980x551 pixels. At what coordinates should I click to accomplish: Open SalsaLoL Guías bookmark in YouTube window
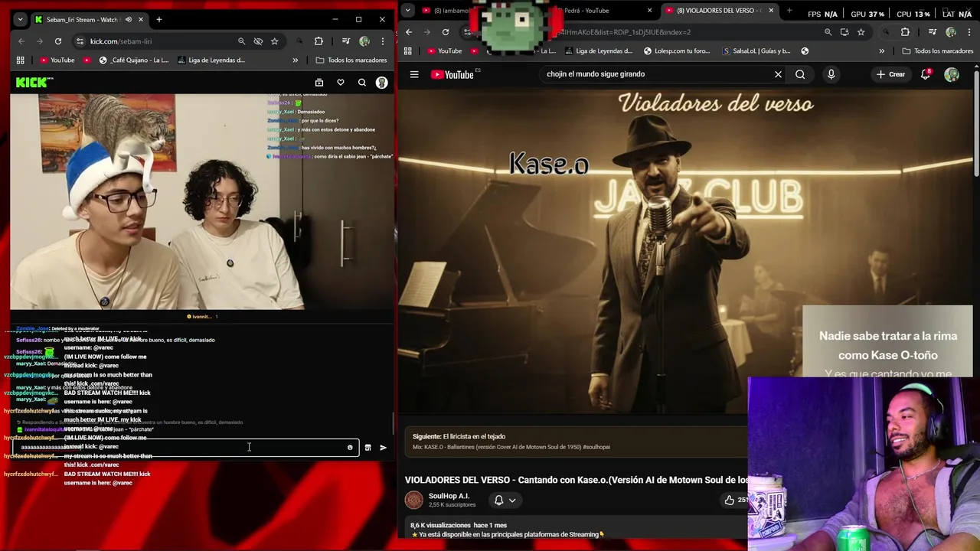(x=756, y=51)
